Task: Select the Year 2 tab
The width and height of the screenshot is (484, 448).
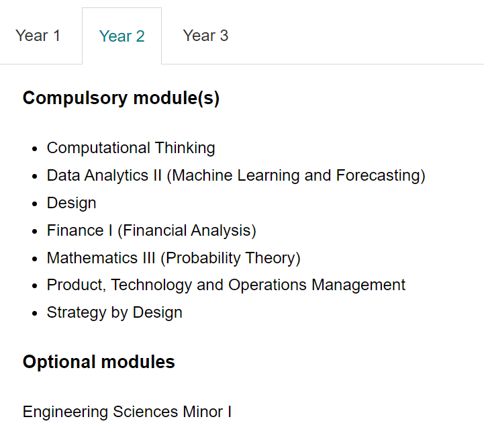Action: click(x=122, y=36)
